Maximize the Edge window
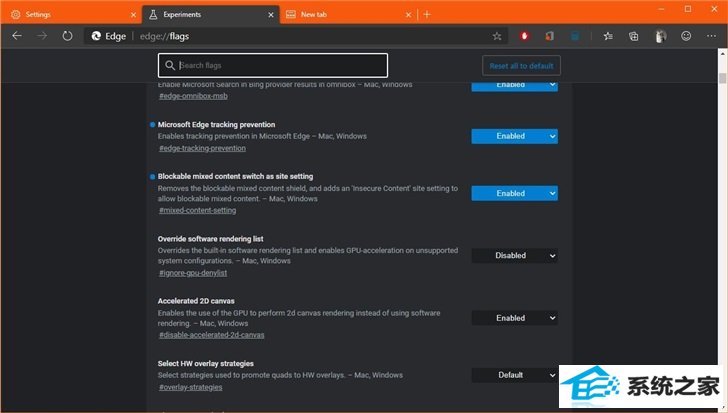The width and height of the screenshot is (728, 413). (x=688, y=9)
